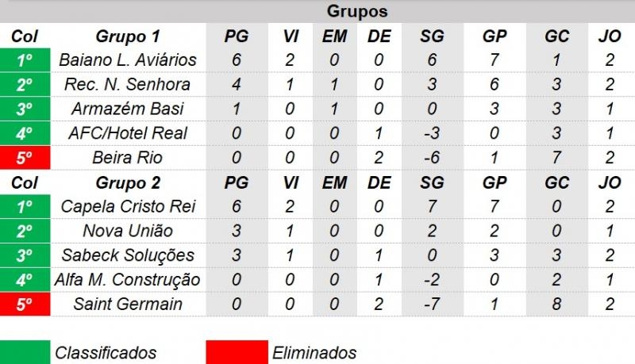Select the Nova União team cell
635x364 pixels.
(x=128, y=231)
